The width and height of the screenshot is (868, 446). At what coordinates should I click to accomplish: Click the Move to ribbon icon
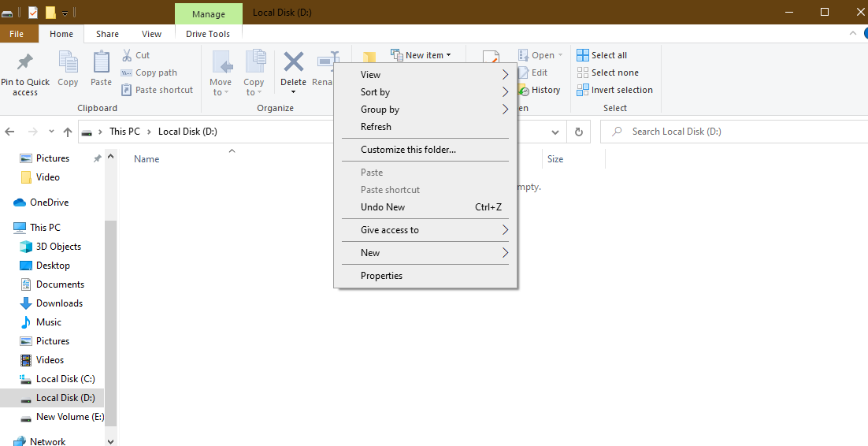click(x=221, y=62)
